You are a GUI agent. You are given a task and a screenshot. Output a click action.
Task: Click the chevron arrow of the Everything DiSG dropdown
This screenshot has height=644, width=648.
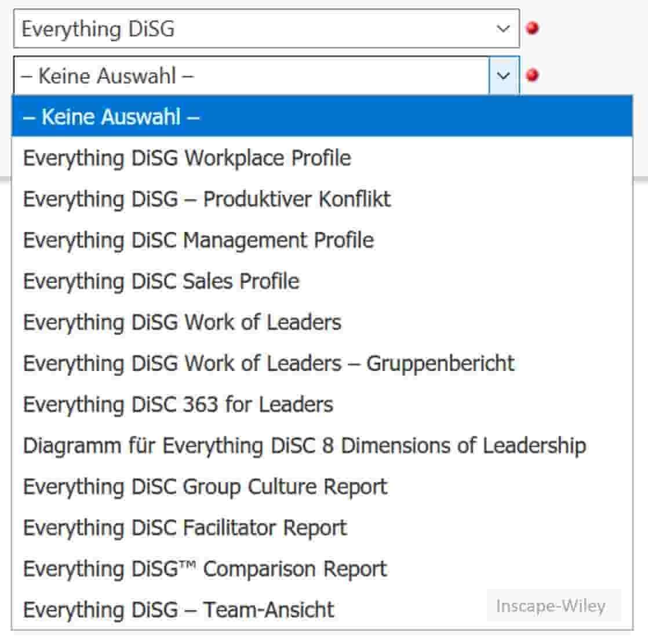(x=504, y=28)
